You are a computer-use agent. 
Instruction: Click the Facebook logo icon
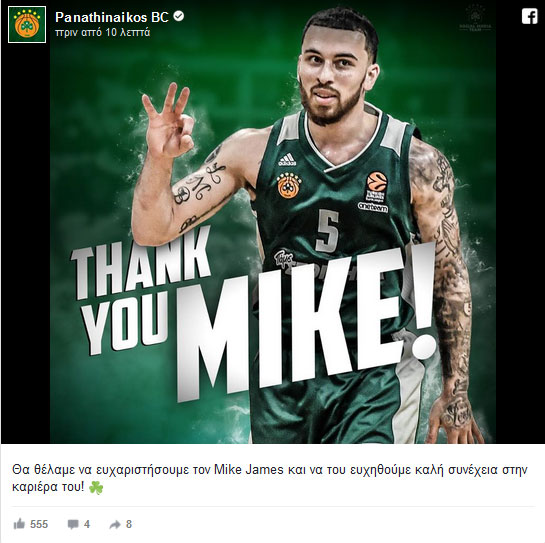click(x=529, y=16)
